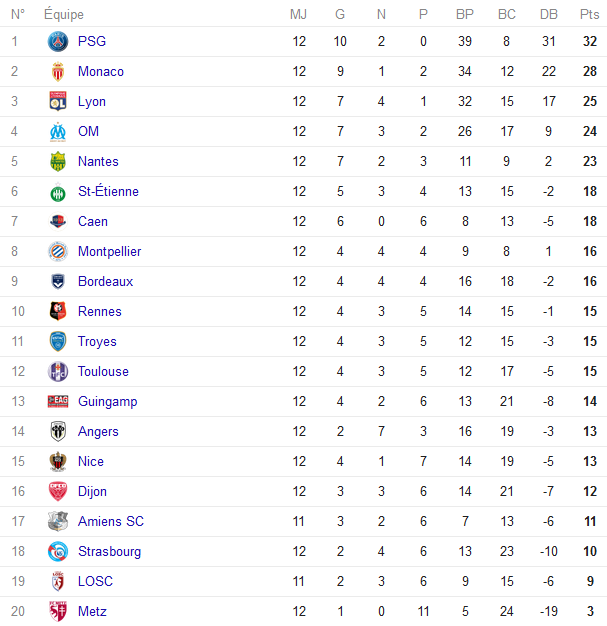Click the Nantes yellow crest icon
607x626 pixels.
coord(58,162)
